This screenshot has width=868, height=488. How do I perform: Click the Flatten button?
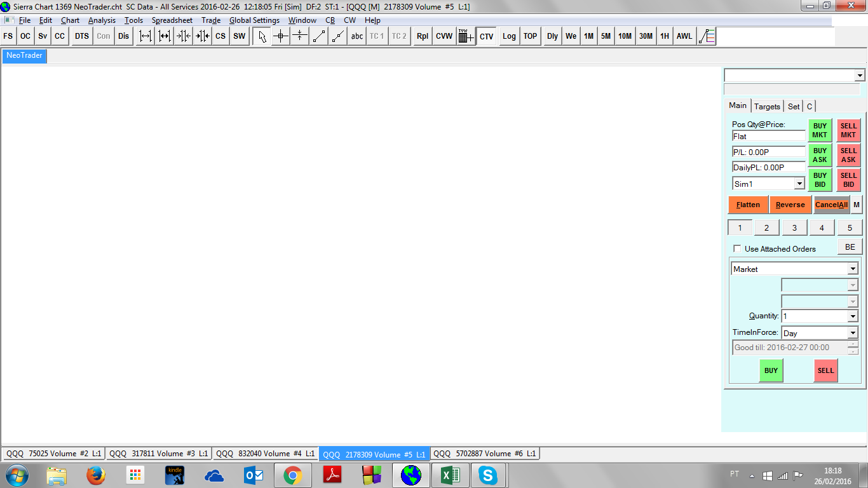click(x=748, y=205)
